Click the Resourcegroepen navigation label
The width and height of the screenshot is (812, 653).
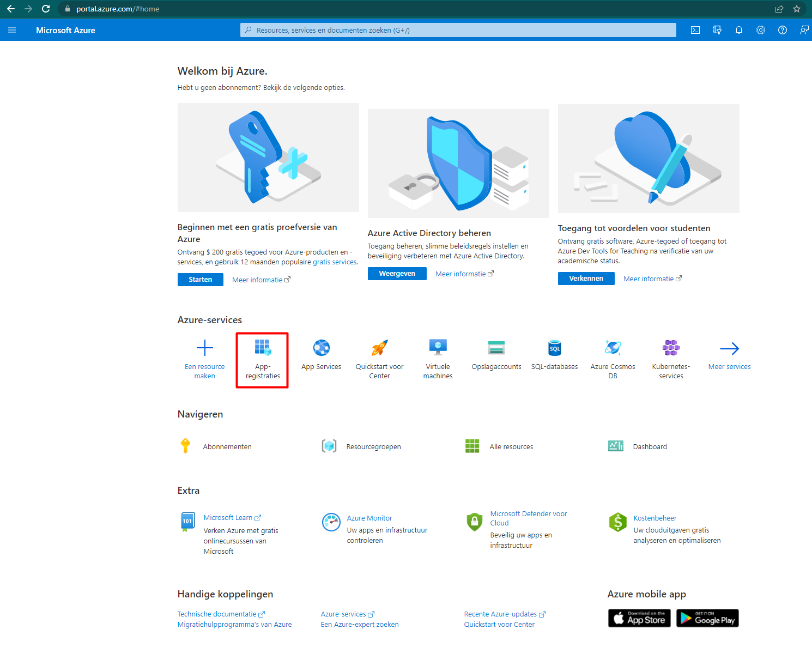click(x=374, y=447)
